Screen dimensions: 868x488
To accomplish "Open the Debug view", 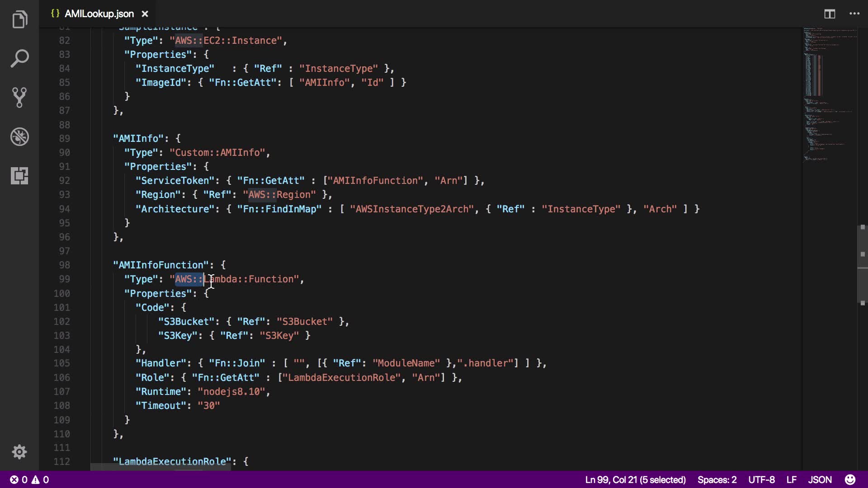I will tap(19, 136).
